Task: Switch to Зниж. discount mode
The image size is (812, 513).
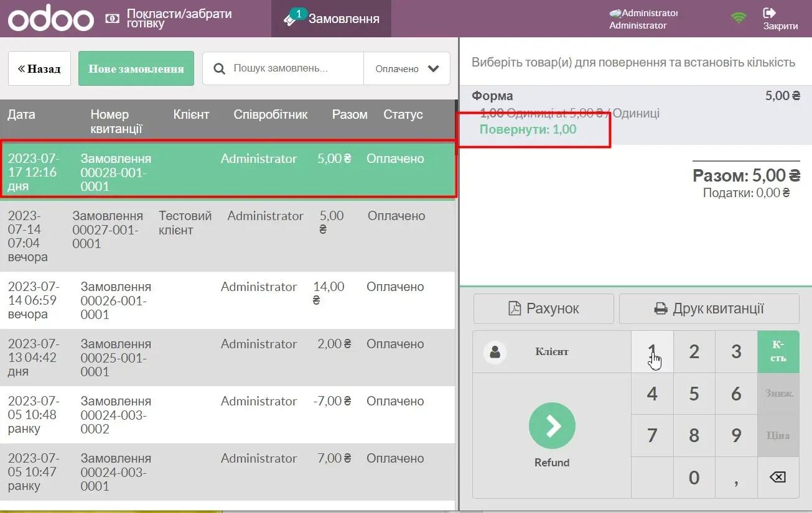Action: click(x=778, y=394)
